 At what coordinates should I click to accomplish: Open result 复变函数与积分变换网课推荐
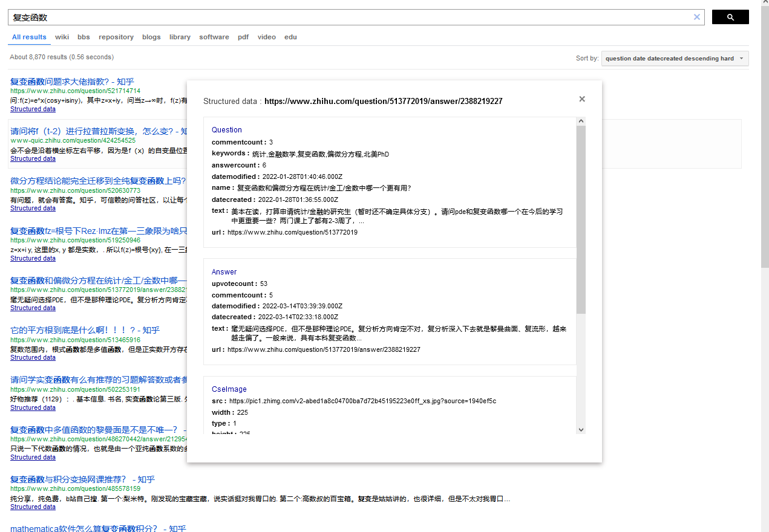[x=82, y=479]
